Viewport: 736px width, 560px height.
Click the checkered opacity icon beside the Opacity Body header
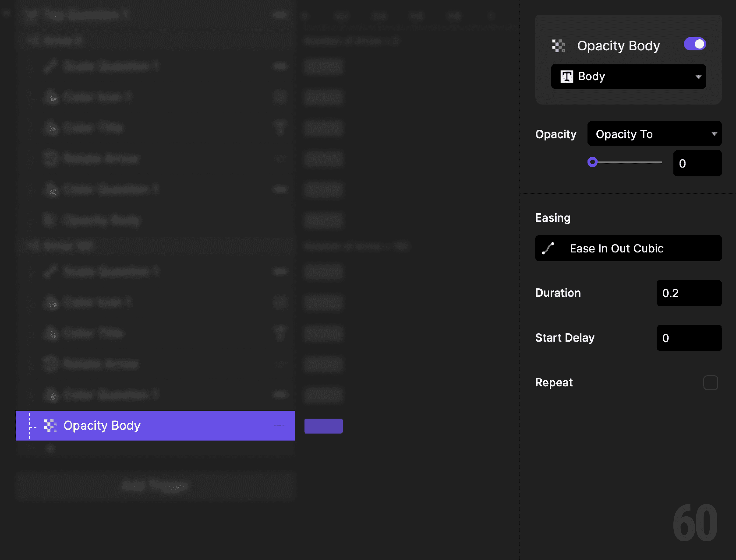559,46
